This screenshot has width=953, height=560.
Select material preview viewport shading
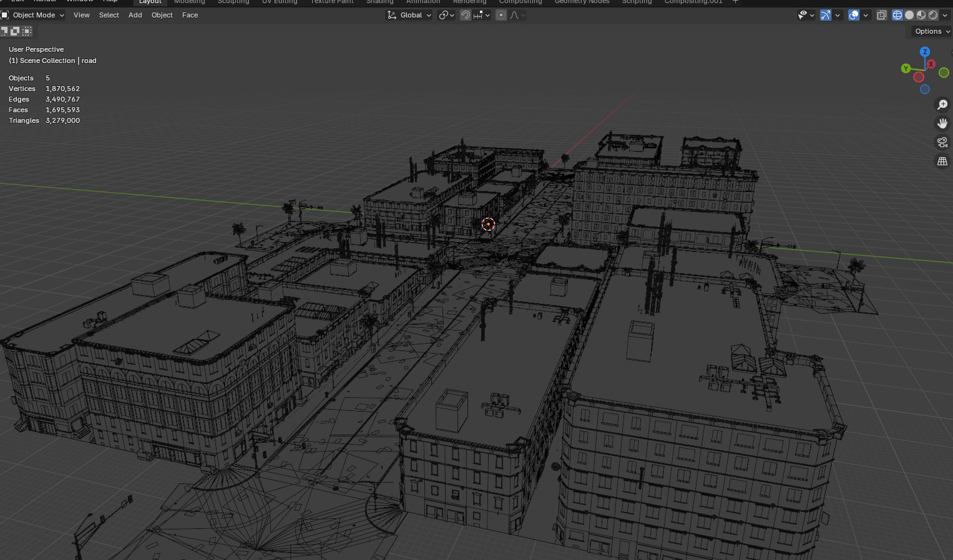tap(921, 15)
